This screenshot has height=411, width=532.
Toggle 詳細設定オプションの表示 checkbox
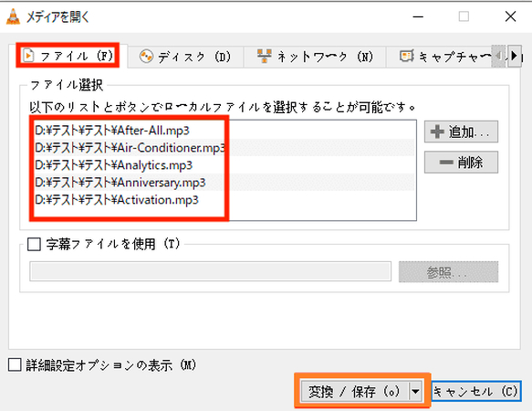click(x=15, y=365)
